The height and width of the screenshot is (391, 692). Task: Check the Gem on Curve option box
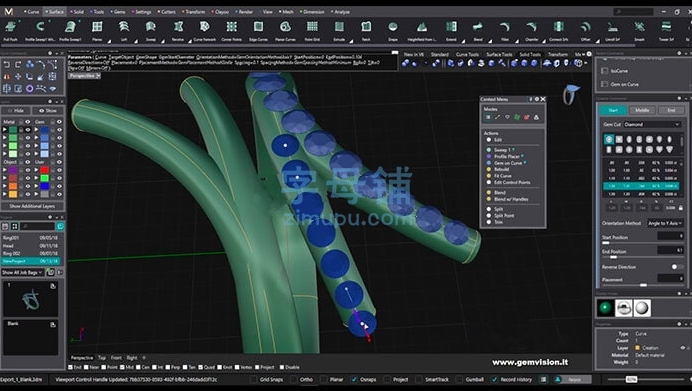pos(605,84)
